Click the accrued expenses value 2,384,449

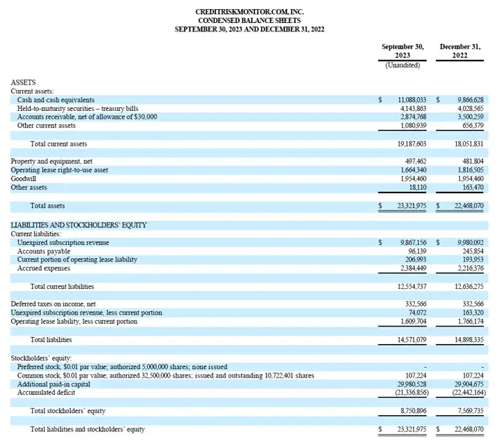click(413, 268)
